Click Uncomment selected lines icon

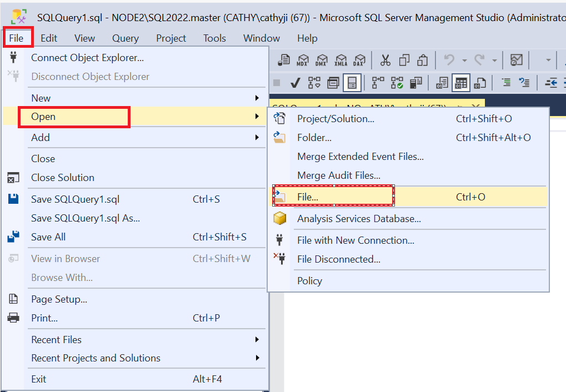point(524,83)
